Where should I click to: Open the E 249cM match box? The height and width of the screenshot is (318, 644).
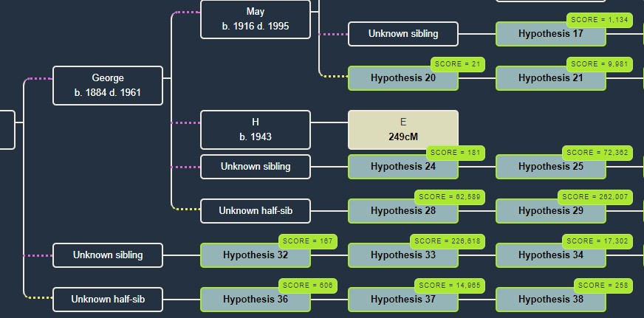click(403, 130)
